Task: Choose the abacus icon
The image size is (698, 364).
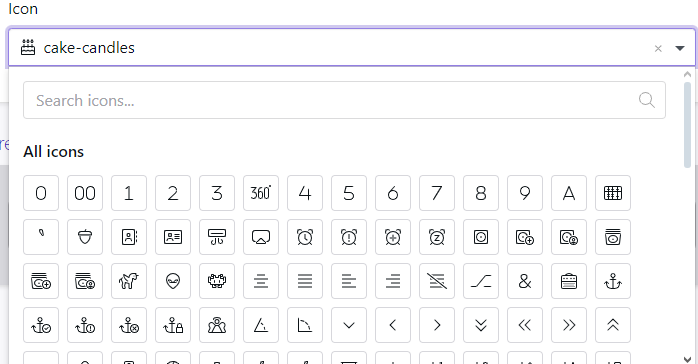Action: [x=613, y=193]
